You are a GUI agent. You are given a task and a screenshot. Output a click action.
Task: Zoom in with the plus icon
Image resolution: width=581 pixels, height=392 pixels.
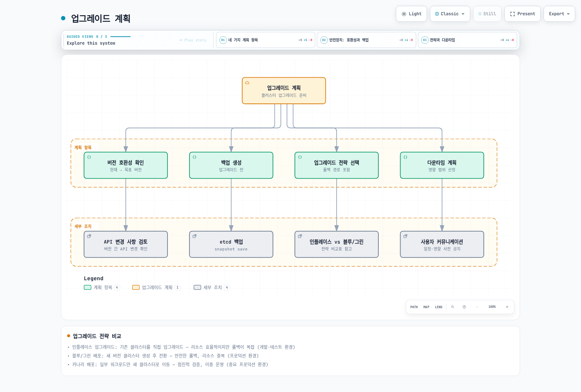click(507, 307)
